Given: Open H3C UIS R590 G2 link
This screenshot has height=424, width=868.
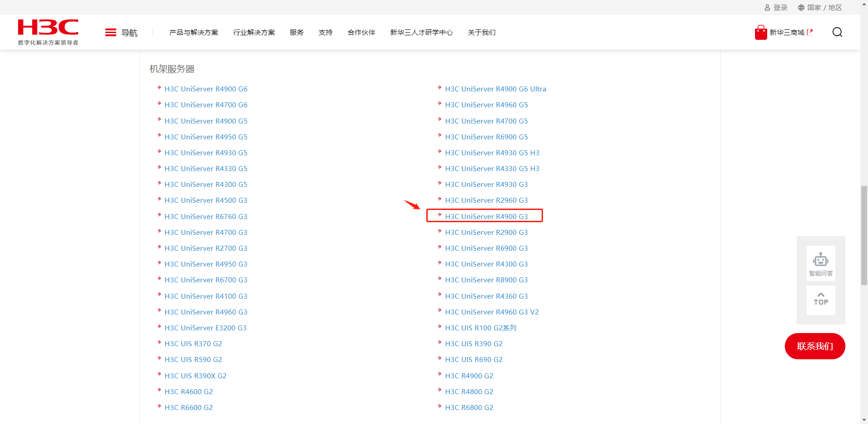Looking at the screenshot, I should click(x=193, y=360).
